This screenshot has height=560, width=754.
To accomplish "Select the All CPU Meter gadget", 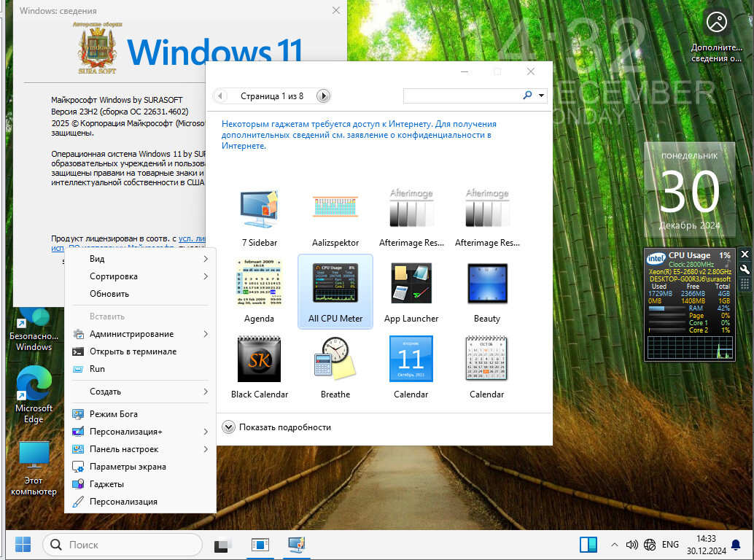I will [335, 292].
